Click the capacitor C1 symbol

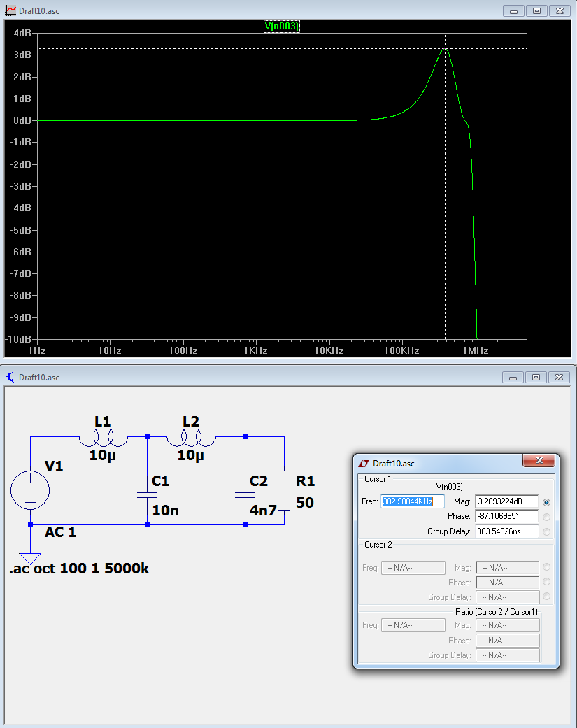pyautogui.click(x=147, y=495)
